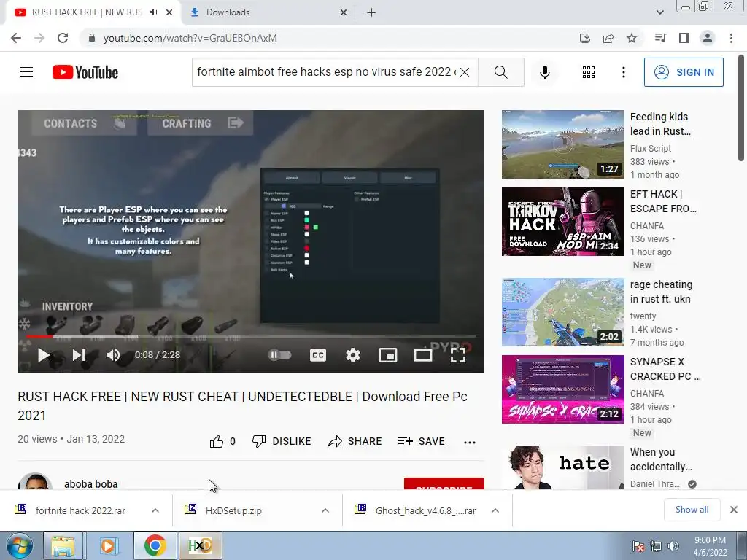This screenshot has height=560, width=747.
Task: Enable miniplayer mode
Action: point(388,355)
